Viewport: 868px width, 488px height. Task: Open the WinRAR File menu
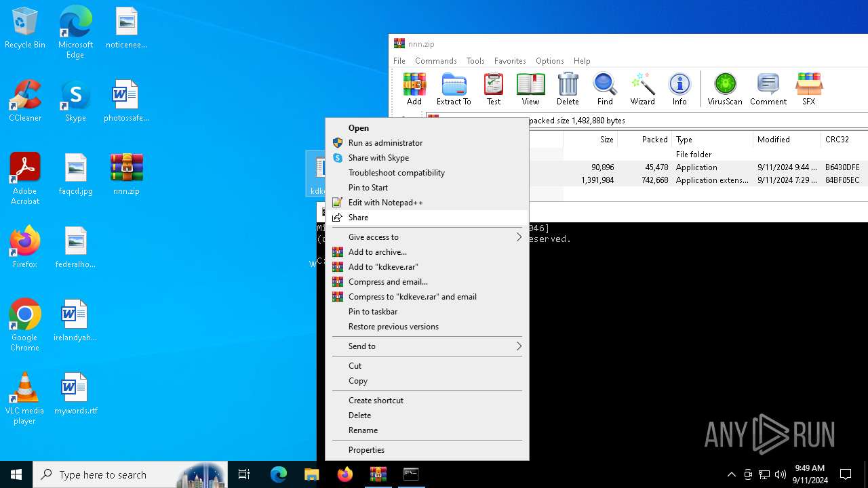pos(399,61)
